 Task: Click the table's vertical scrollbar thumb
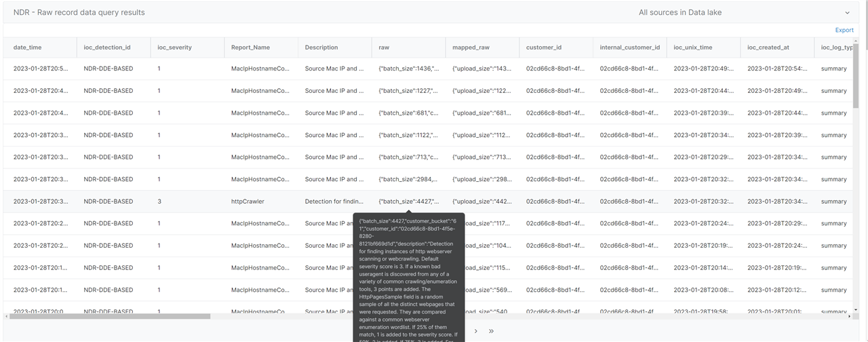(x=856, y=76)
